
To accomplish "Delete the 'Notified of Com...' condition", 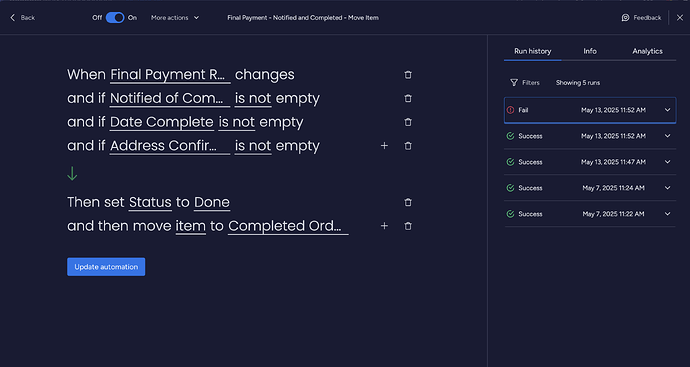I will tap(408, 98).
